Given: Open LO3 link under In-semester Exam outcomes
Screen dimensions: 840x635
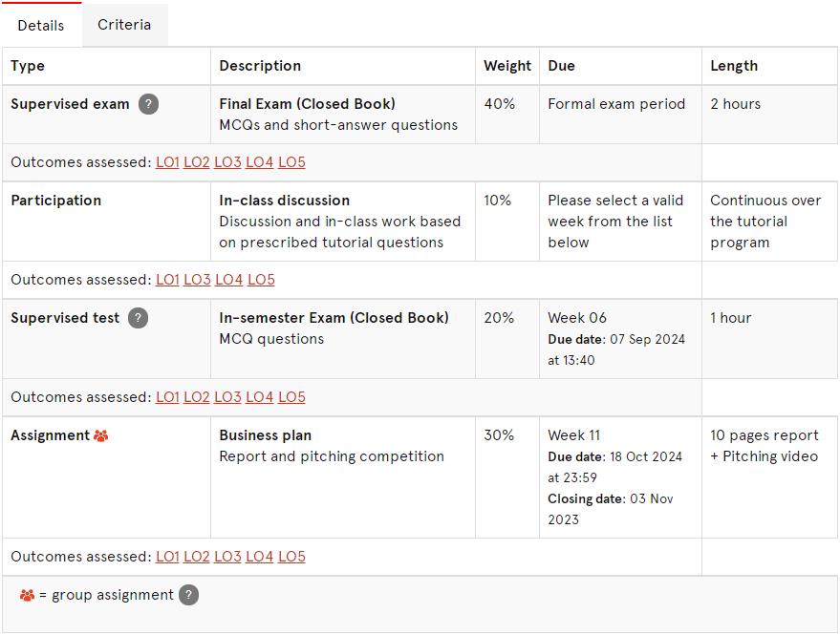Looking at the screenshot, I should coord(227,397).
